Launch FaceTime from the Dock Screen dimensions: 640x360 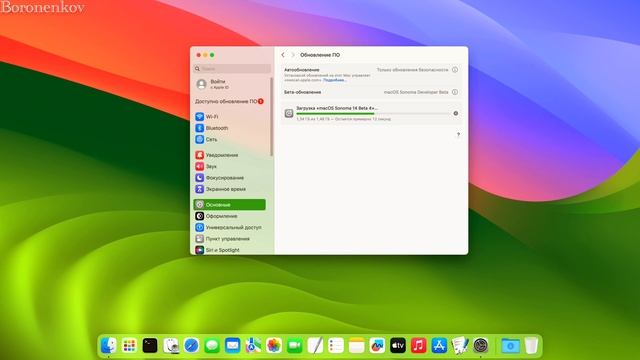tap(295, 346)
